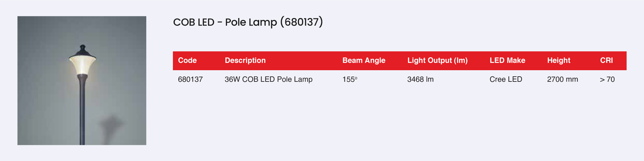The image size is (644, 161).
Task: Click the Beam Angle column header
Action: [364, 61]
